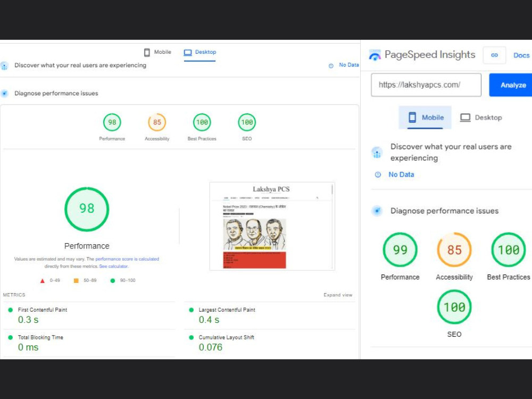Click the diagnose icon beside left 'Diagnose performance issues'
Screen dimensions: 532x399
tap(4, 93)
